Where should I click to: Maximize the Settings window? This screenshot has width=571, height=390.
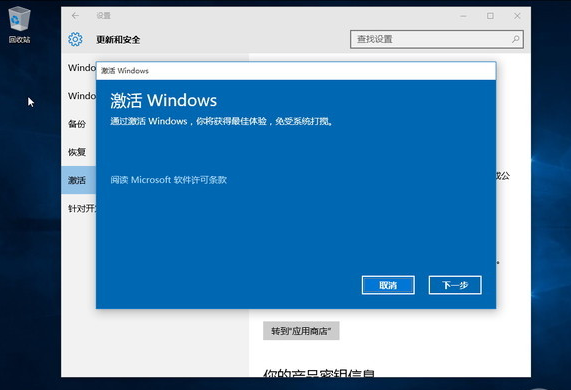pos(490,16)
